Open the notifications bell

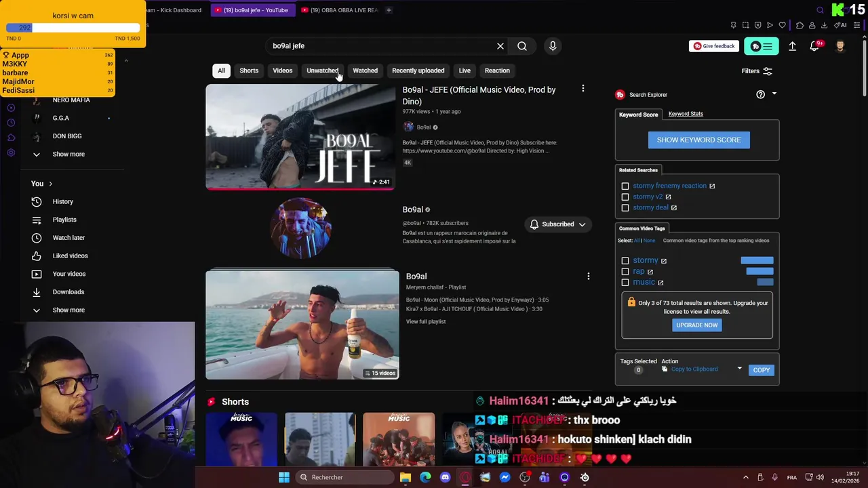[x=814, y=46]
